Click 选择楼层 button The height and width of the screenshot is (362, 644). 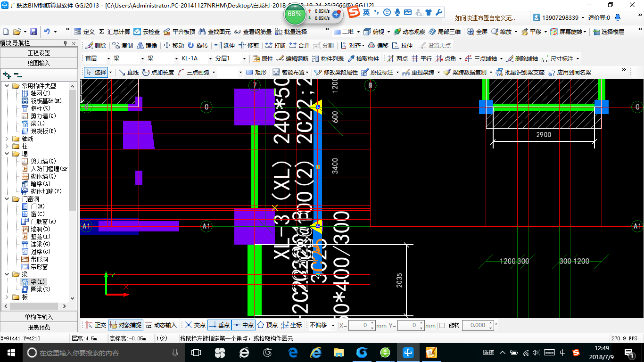609,32
